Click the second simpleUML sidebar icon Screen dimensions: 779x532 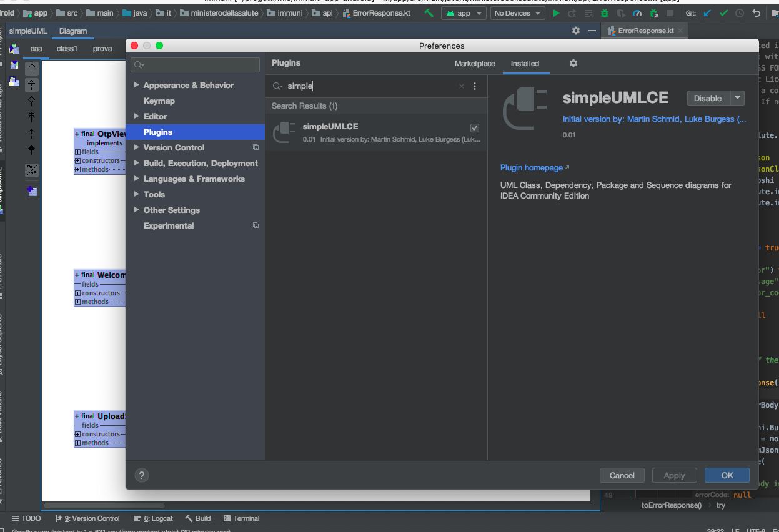click(x=14, y=65)
